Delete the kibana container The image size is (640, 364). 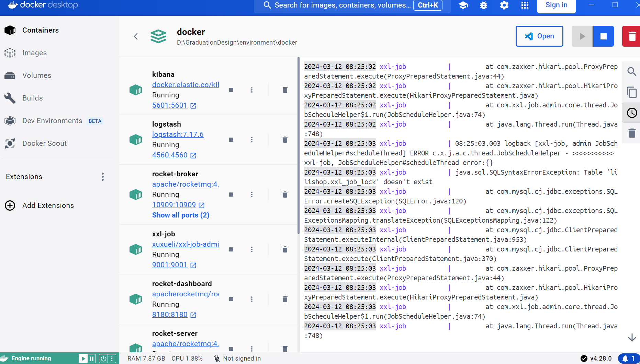(285, 90)
